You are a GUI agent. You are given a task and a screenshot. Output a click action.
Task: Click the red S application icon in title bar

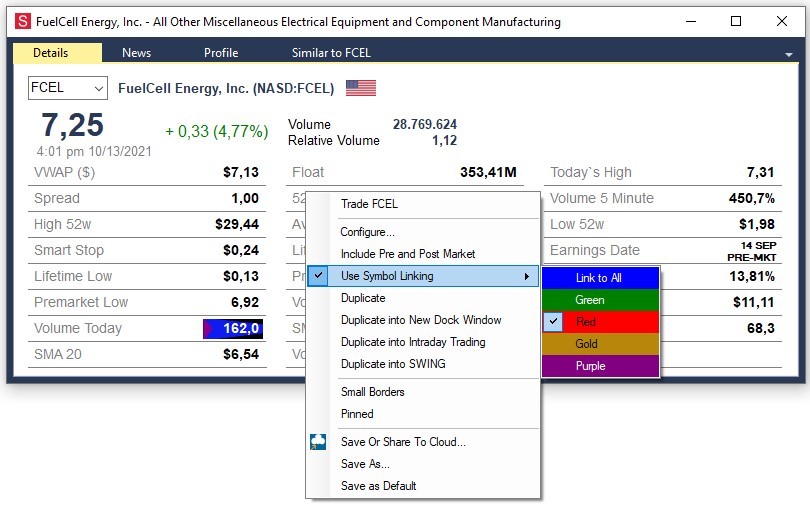tap(23, 21)
